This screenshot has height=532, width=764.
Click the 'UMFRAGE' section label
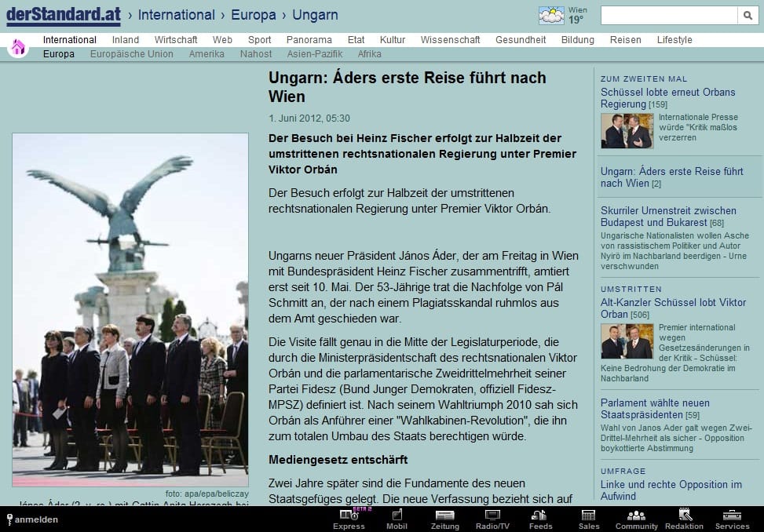tap(623, 471)
